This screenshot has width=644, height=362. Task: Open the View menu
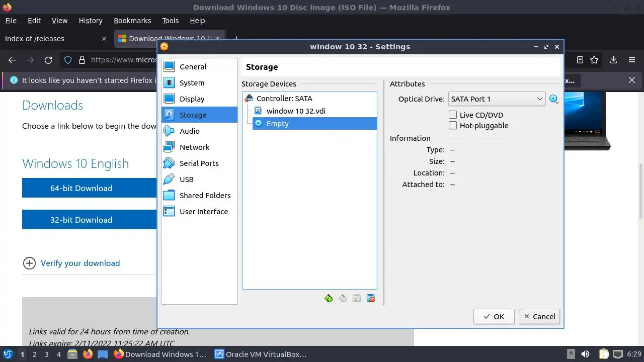59,21
